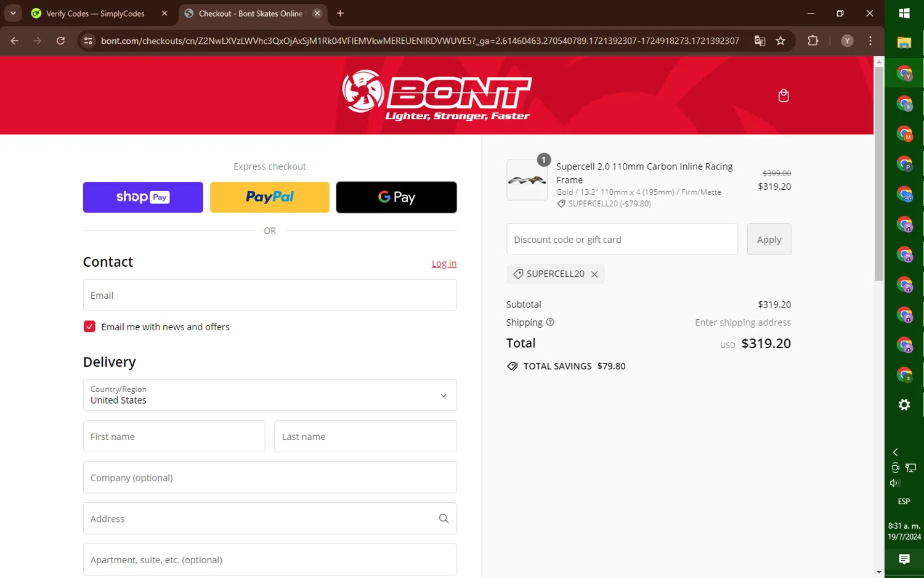924x578 pixels.
Task: Pay with Google Pay
Action: pos(397,197)
